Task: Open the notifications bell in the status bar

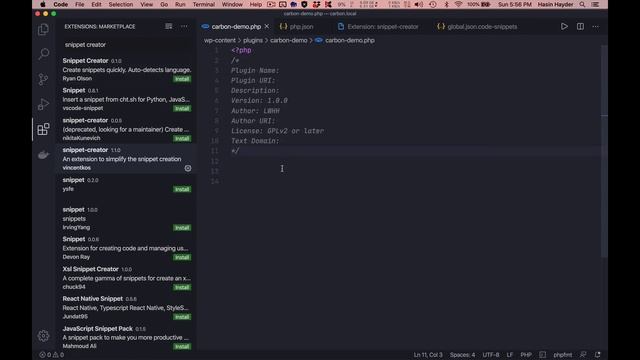Action: click(x=598, y=355)
